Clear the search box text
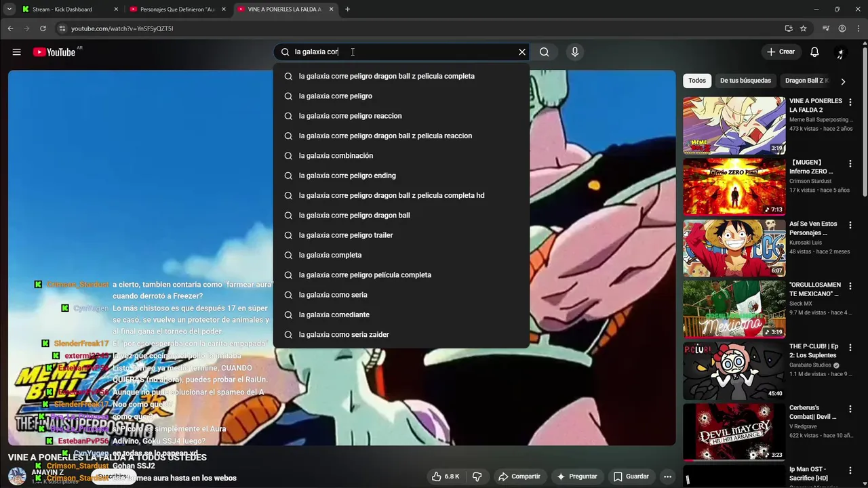The height and width of the screenshot is (488, 868). pyautogui.click(x=522, y=52)
